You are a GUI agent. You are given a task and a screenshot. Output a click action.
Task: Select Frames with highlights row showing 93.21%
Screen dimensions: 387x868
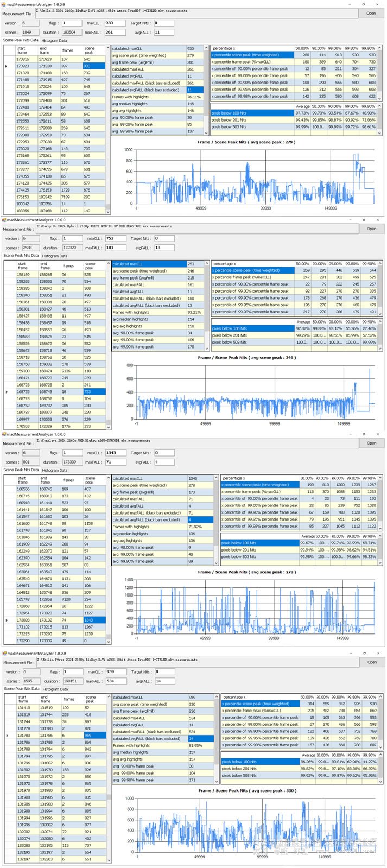157,312
